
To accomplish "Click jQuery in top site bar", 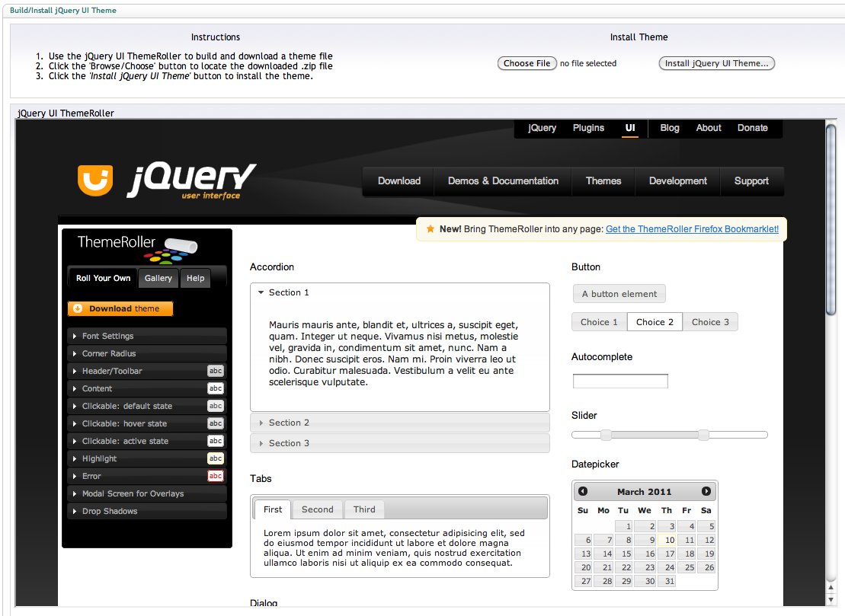I will [542, 128].
